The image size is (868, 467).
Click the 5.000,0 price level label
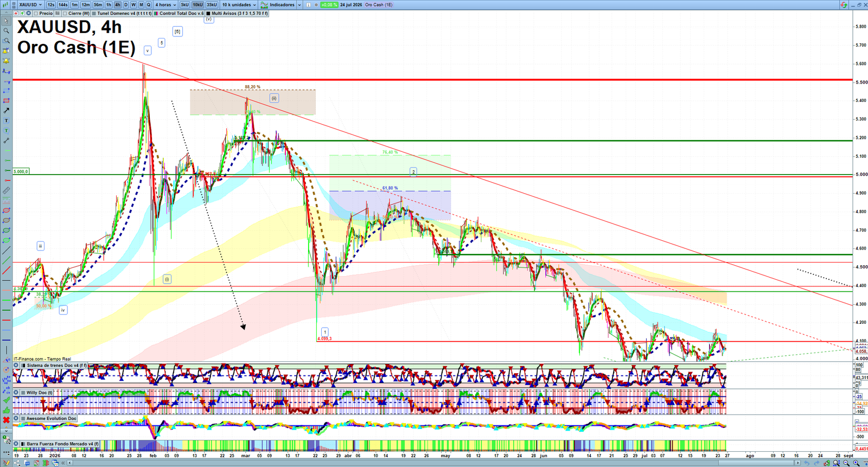[21, 171]
